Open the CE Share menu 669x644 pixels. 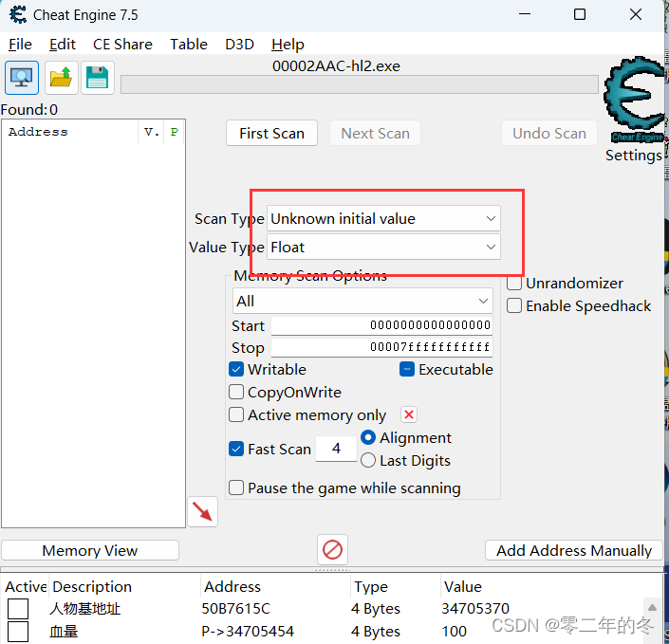click(x=122, y=45)
